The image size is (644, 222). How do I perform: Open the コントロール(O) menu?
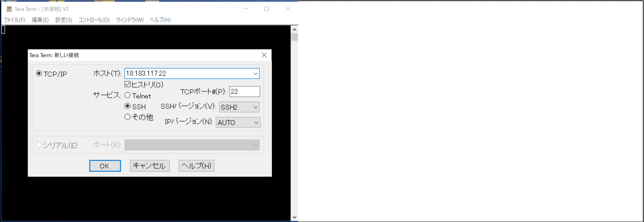click(x=94, y=20)
